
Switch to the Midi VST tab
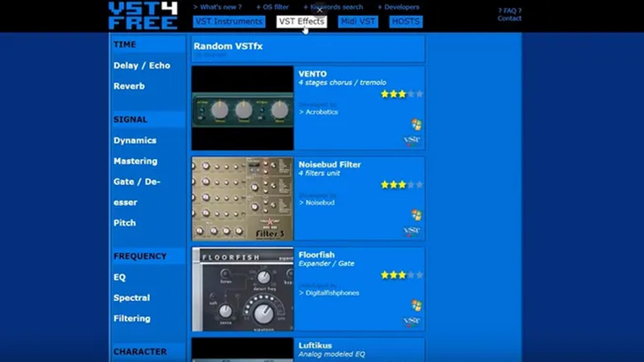pos(358,22)
